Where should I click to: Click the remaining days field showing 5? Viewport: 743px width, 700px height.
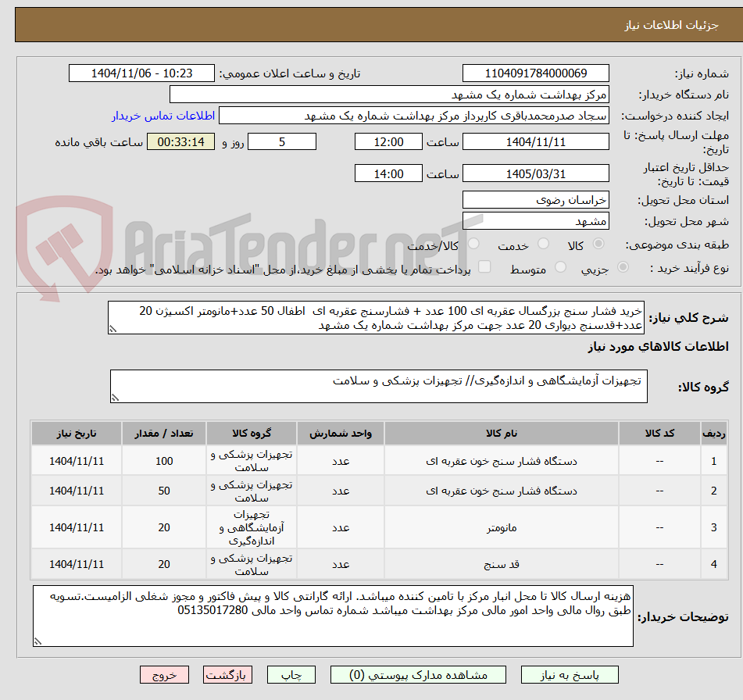click(x=282, y=141)
